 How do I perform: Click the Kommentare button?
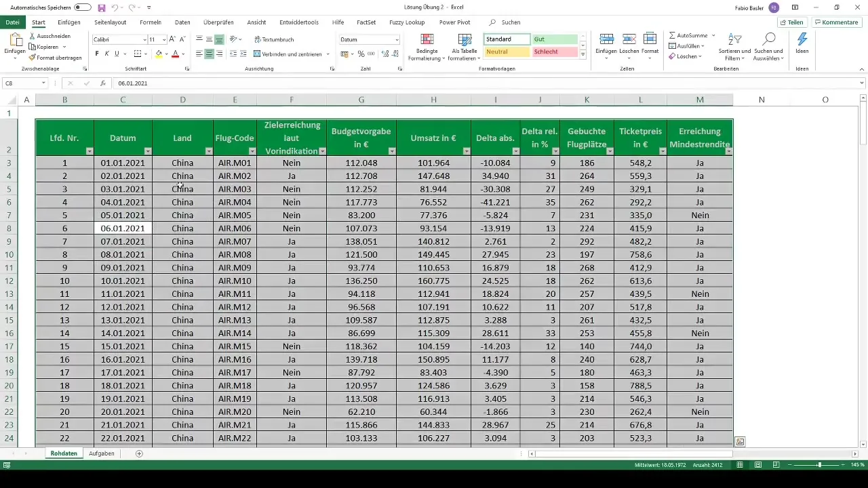tap(836, 22)
